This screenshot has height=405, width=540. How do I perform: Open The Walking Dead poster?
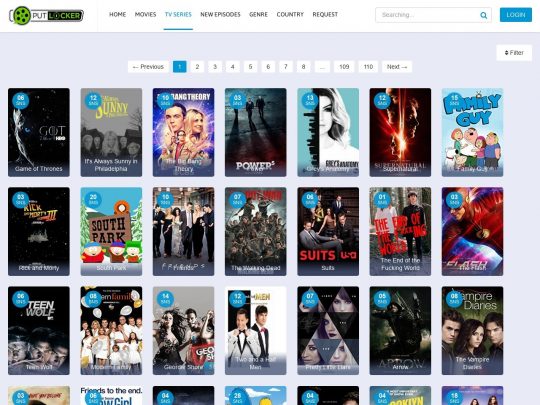(256, 231)
